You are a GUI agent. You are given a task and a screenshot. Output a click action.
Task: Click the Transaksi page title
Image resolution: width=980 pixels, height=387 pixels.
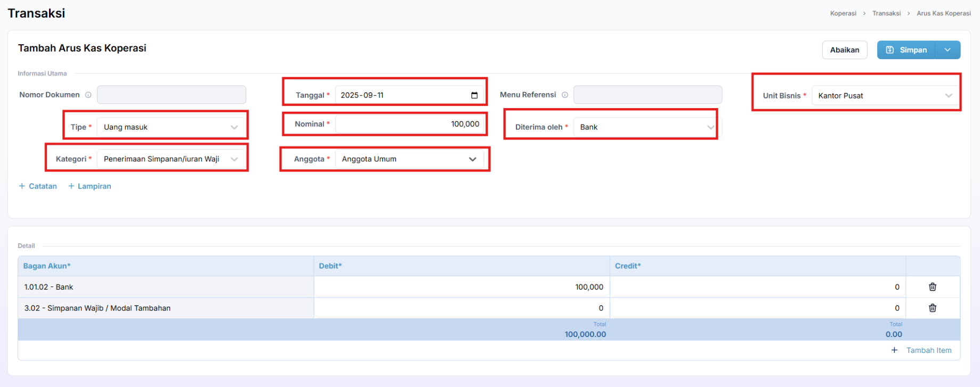point(36,13)
